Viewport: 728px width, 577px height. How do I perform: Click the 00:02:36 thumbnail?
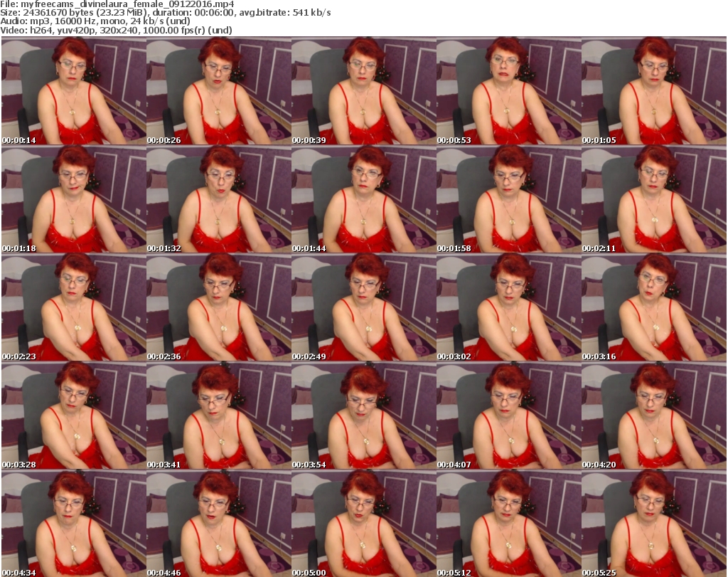pos(219,307)
